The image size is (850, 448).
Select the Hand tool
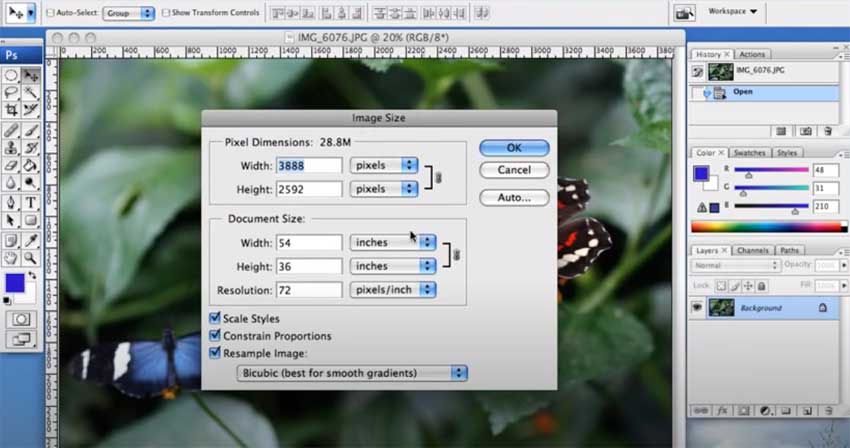tap(11, 258)
